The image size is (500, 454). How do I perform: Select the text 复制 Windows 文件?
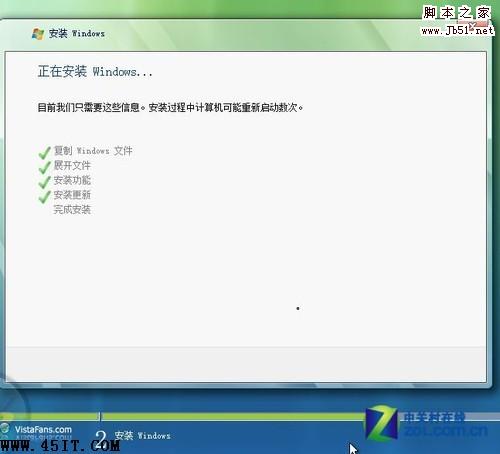click(93, 151)
